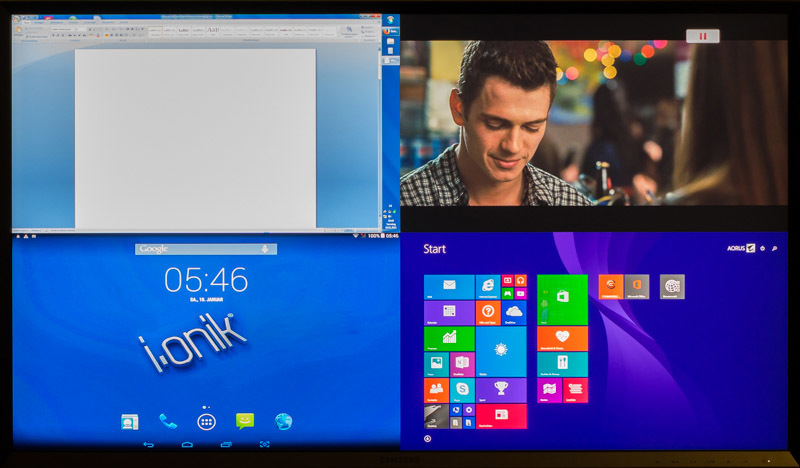Click the Windows Start orb beside Word
Screen dimensions: 800x468
pos(391,20)
